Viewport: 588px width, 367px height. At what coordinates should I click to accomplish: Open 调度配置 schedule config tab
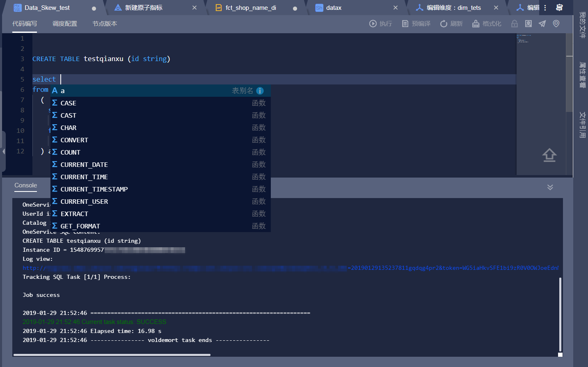[x=65, y=24]
